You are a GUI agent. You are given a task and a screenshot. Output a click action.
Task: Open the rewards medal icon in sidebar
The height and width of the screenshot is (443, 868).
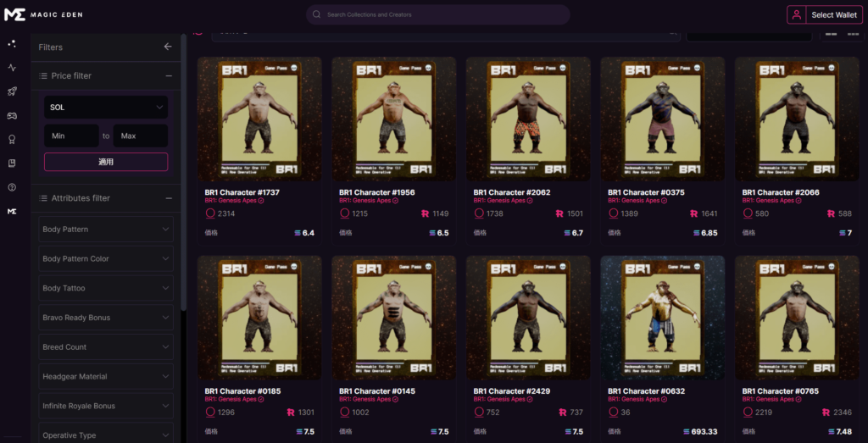(12, 140)
